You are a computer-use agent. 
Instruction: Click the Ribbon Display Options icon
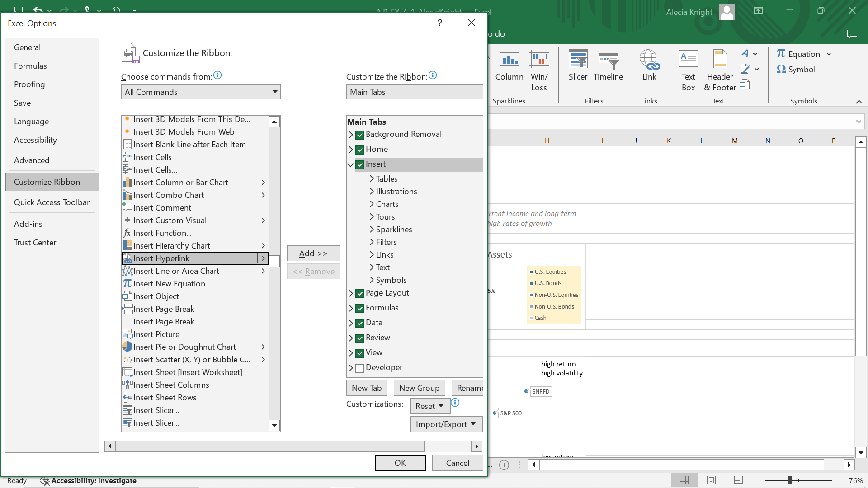tap(758, 10)
